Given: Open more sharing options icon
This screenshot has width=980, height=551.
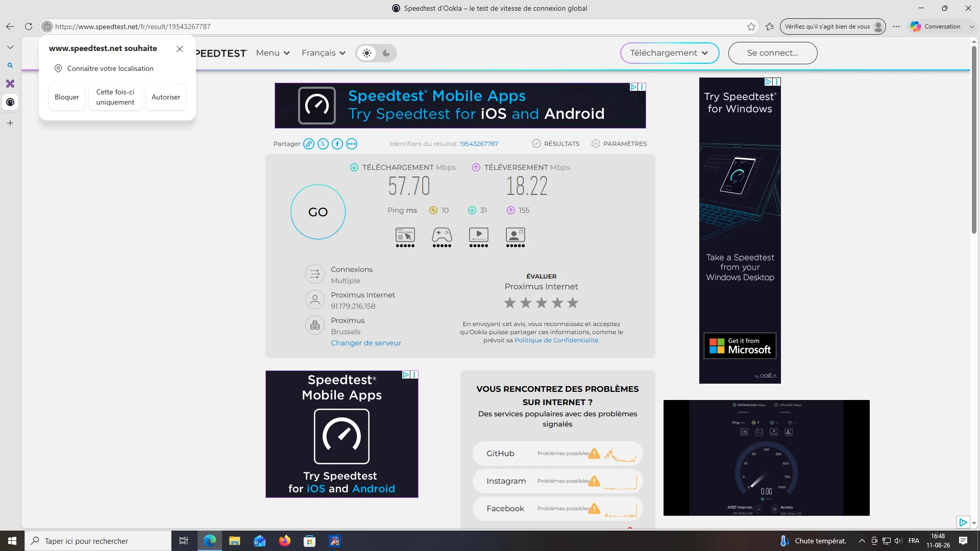Looking at the screenshot, I should [352, 144].
